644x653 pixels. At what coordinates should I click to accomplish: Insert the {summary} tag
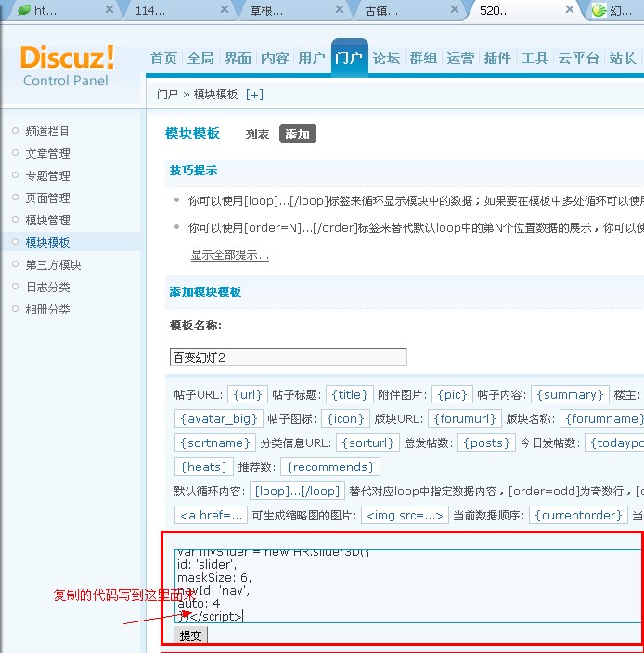pyautogui.click(x=570, y=394)
